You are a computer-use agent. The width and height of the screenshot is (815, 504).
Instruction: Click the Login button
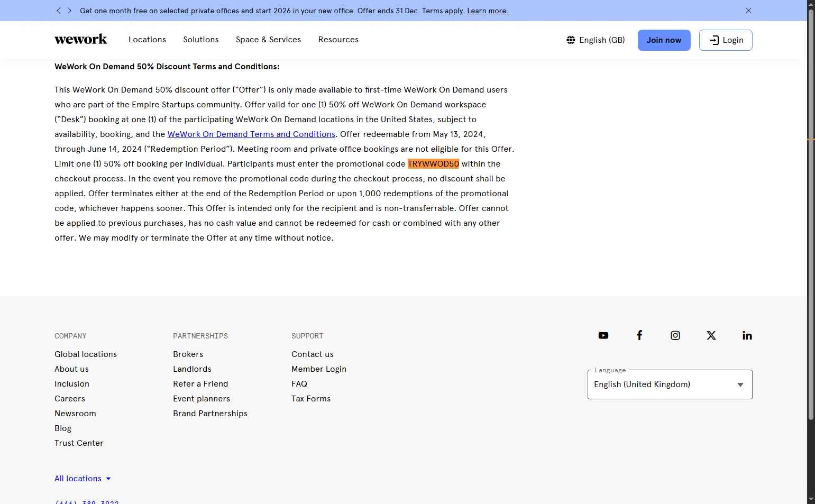point(725,40)
